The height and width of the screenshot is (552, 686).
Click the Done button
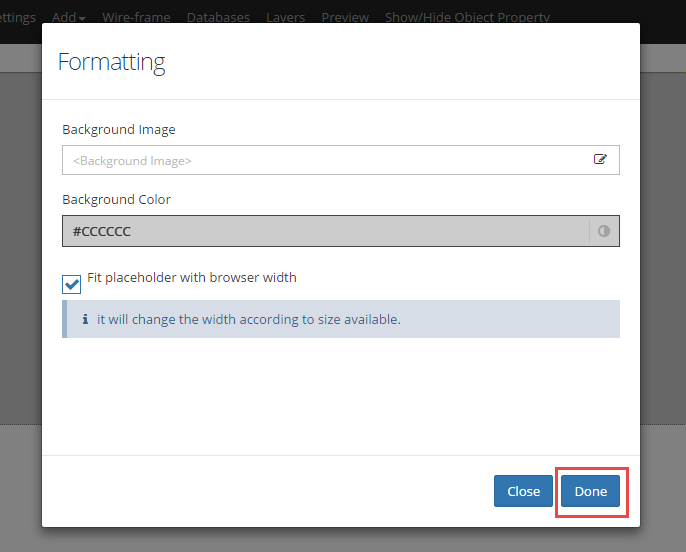[590, 491]
